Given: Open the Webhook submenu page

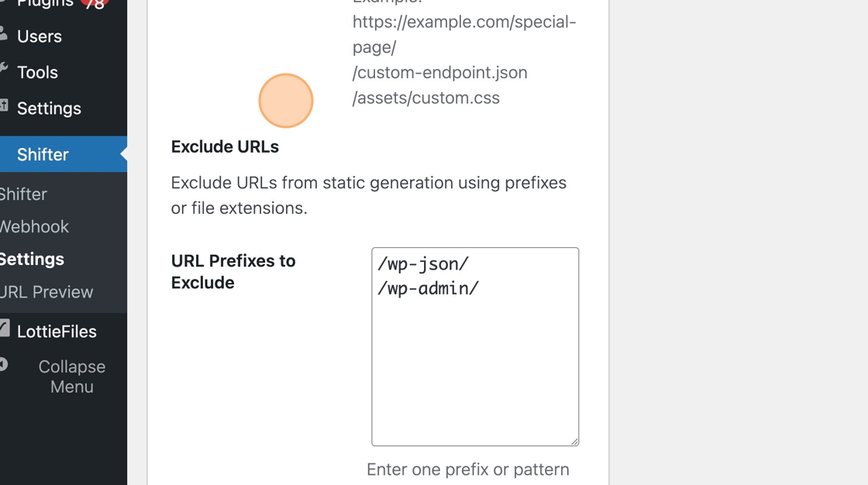Looking at the screenshot, I should pyautogui.click(x=34, y=227).
